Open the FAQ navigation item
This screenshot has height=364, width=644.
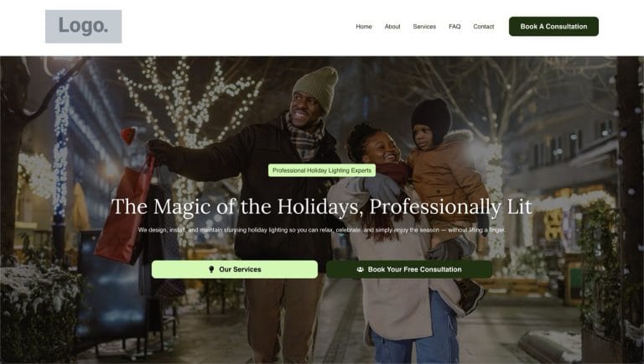(x=454, y=26)
